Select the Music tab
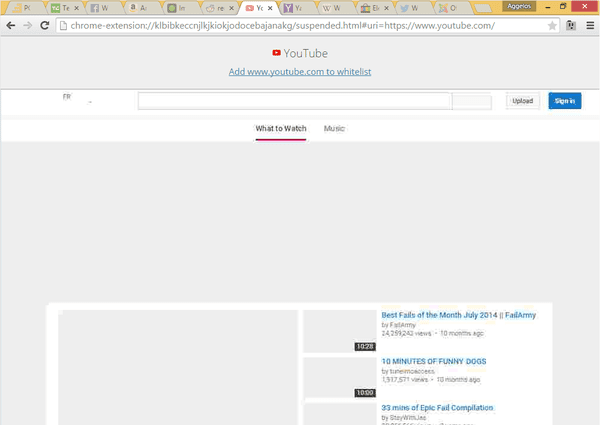 coord(334,129)
